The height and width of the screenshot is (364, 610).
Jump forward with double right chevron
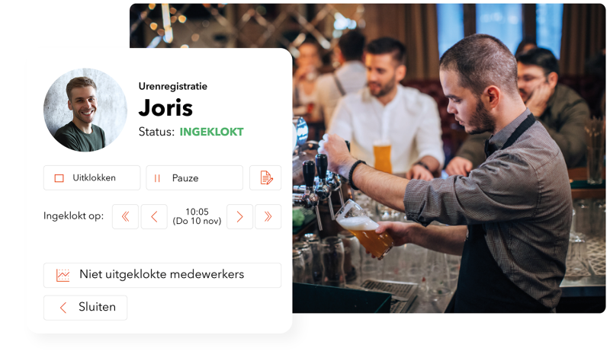point(268,217)
